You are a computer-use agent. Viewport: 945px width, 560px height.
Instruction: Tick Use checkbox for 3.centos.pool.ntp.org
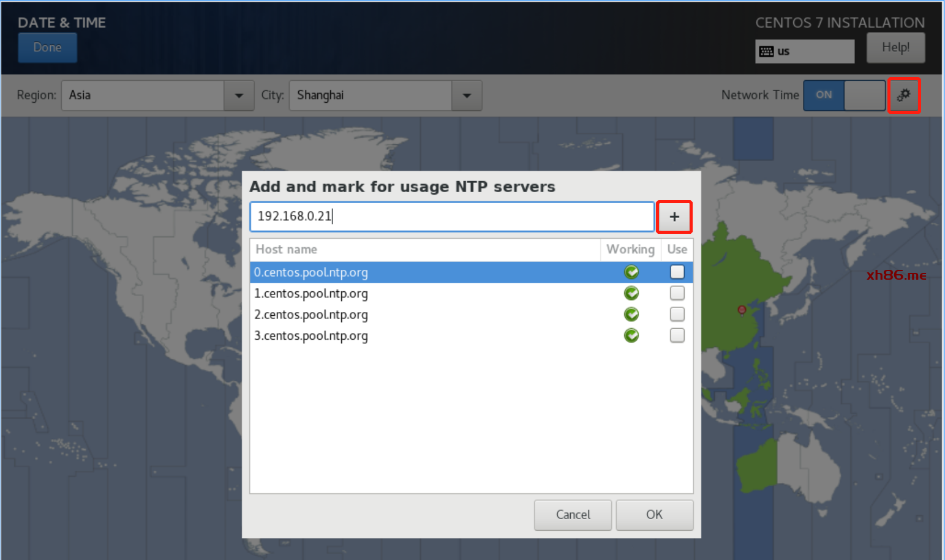point(677,335)
